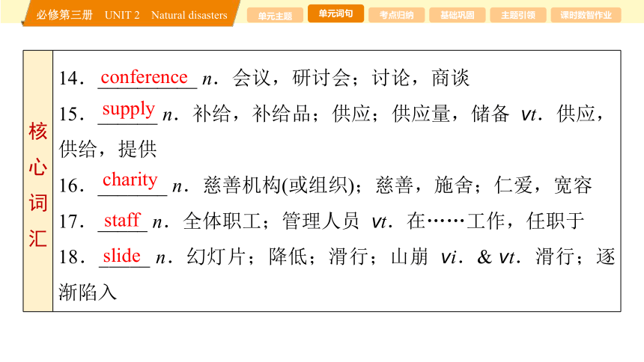644x362 pixels.
Task: Select the 单元词句 tab
Action: (335, 13)
